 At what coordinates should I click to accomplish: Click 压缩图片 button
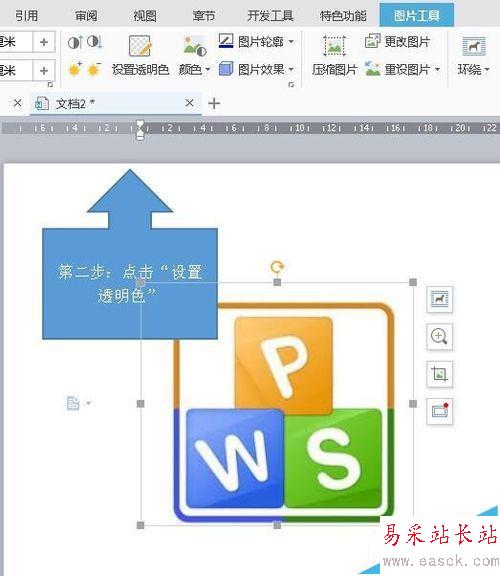pyautogui.click(x=334, y=55)
